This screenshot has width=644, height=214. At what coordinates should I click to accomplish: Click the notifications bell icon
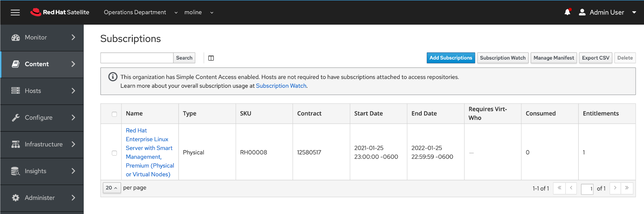567,12
